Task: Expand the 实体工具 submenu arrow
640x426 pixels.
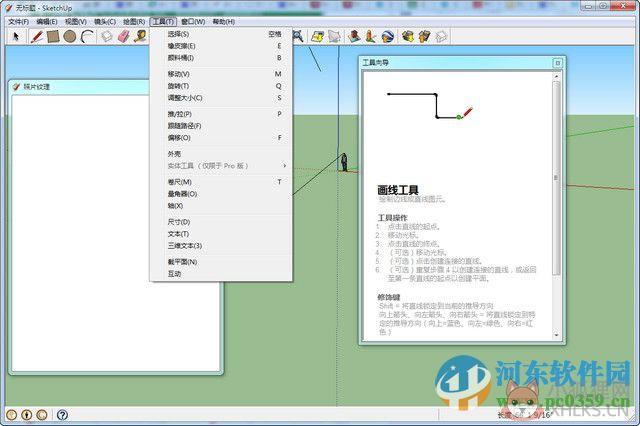Action: (284, 166)
